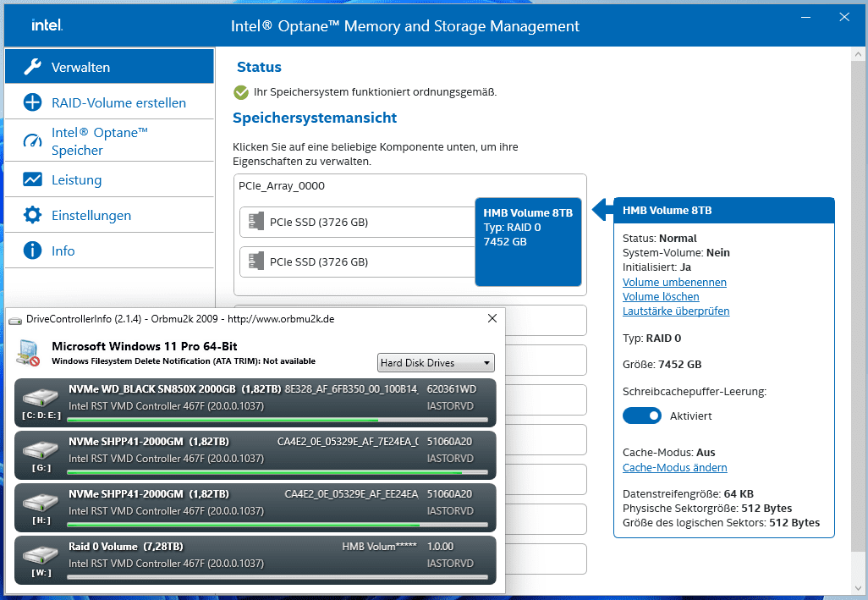Click Volume umbenennen link

[674, 283]
